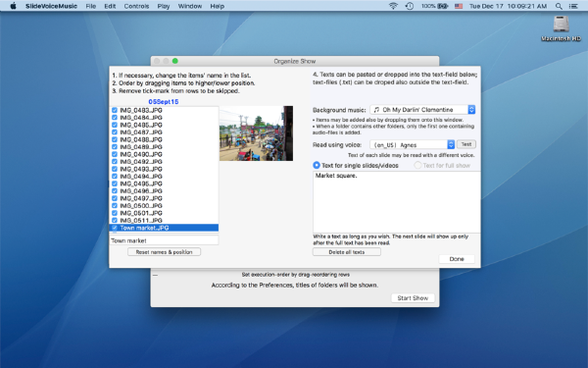Select the IMG_0511.JPG row
The width and height of the screenshot is (588, 368).
[164, 221]
